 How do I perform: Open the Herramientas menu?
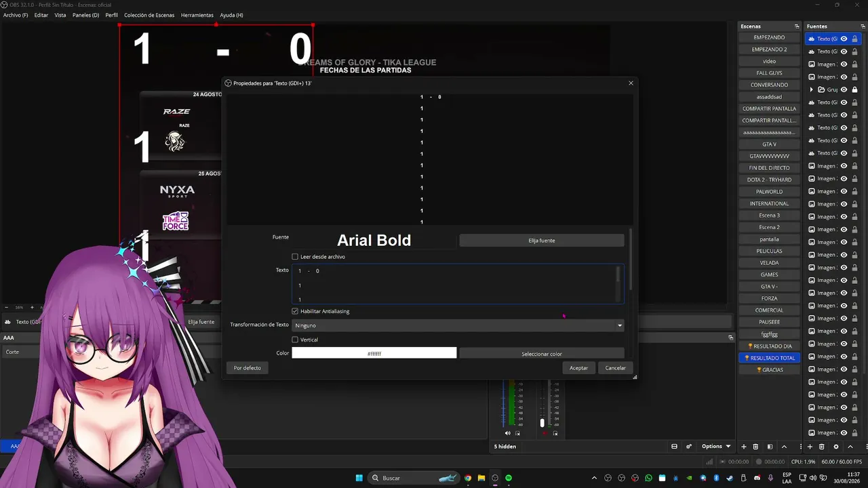point(197,15)
